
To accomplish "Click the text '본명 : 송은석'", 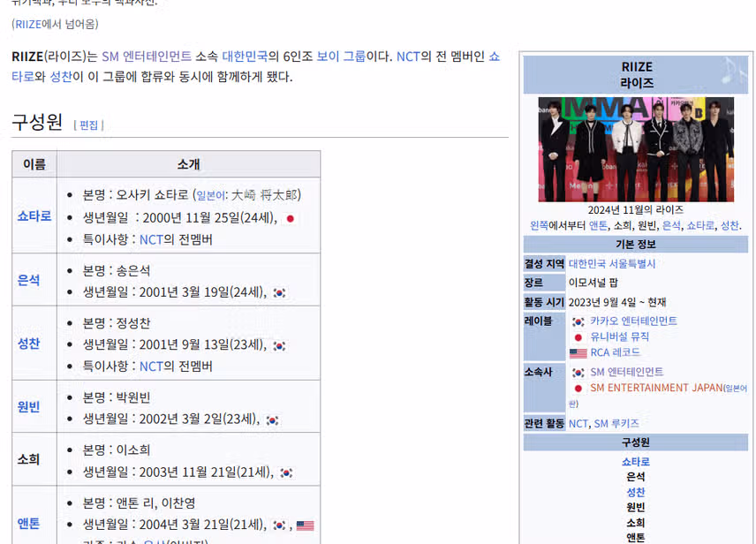I will pos(117,271).
